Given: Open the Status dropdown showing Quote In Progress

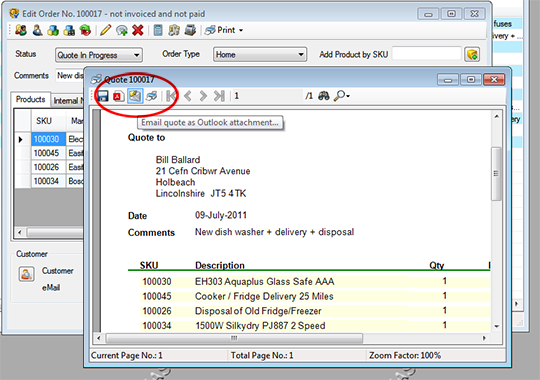Looking at the screenshot, I should point(98,55).
